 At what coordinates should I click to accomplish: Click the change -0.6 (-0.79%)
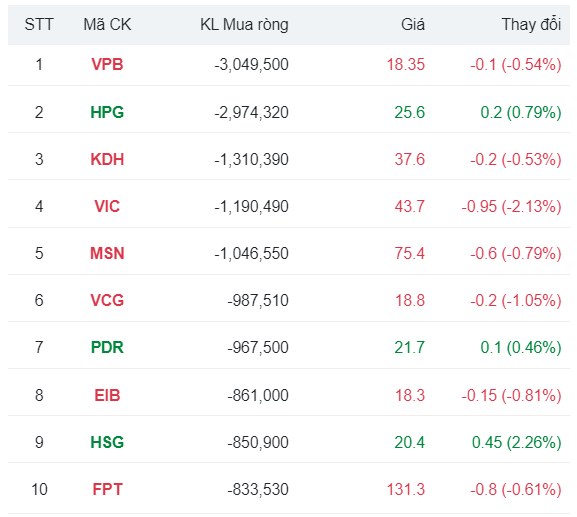point(516,254)
